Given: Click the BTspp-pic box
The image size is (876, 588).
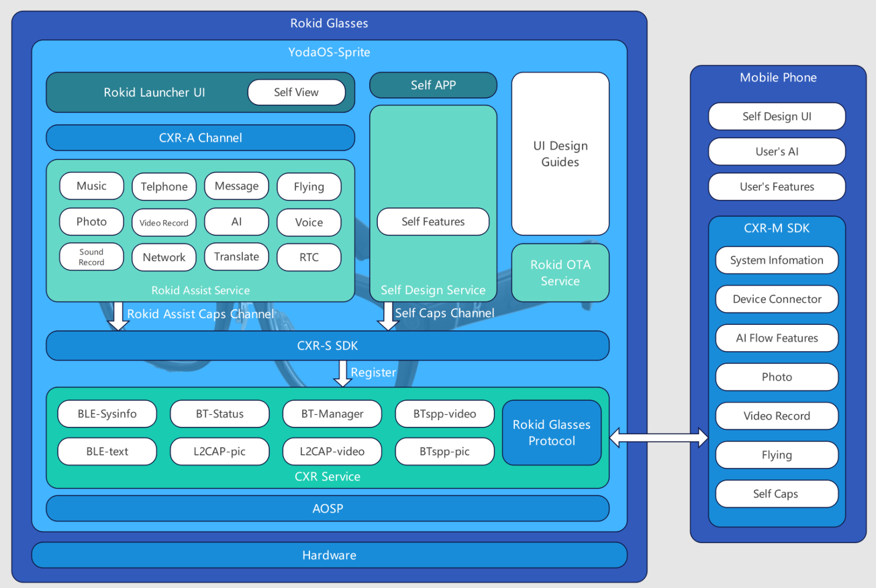Looking at the screenshot, I should [x=444, y=452].
